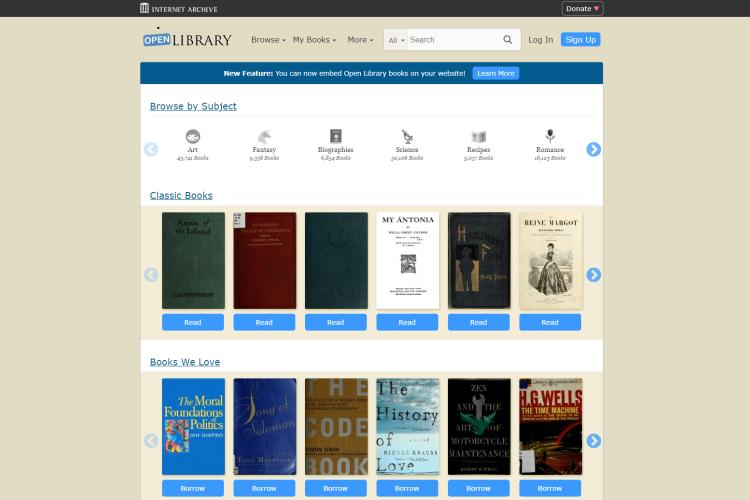Focus the Search input field

point(453,40)
